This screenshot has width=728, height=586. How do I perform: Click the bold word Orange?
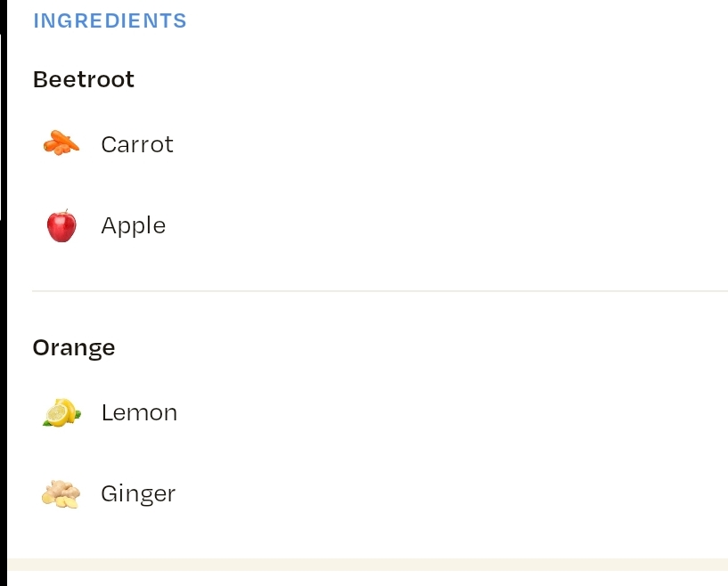point(74,347)
